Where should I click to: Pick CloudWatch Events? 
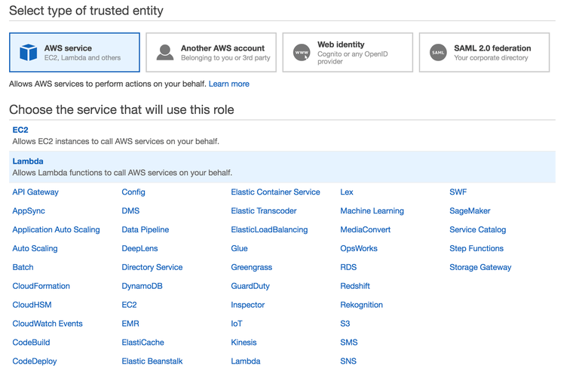[x=47, y=323]
